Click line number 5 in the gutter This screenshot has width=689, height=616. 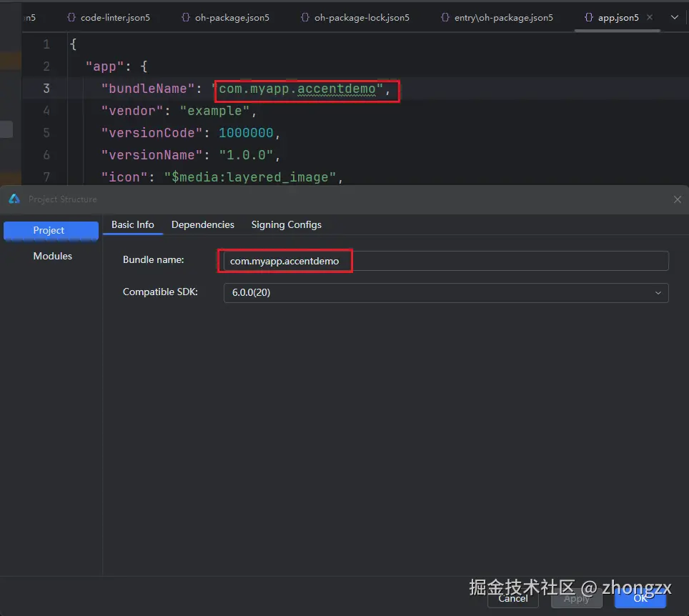coord(46,133)
